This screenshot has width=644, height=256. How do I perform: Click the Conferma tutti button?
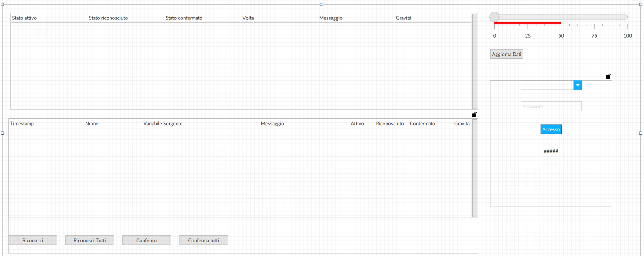(203, 240)
